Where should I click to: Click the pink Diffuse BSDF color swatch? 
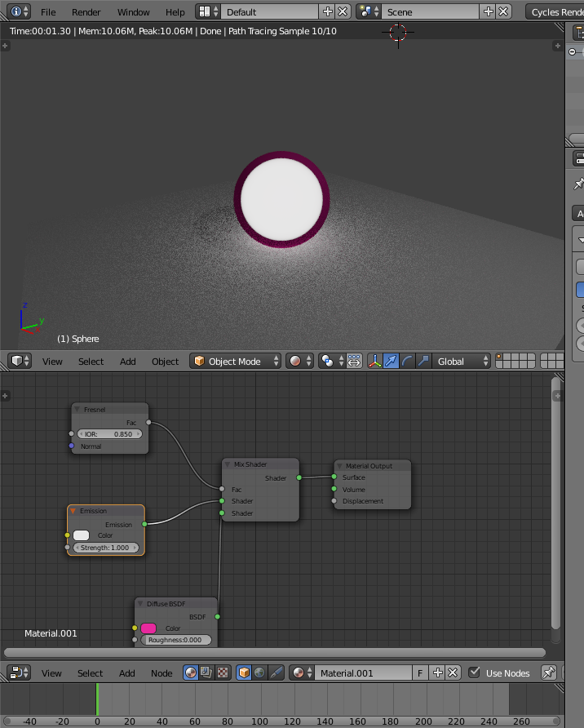(148, 628)
